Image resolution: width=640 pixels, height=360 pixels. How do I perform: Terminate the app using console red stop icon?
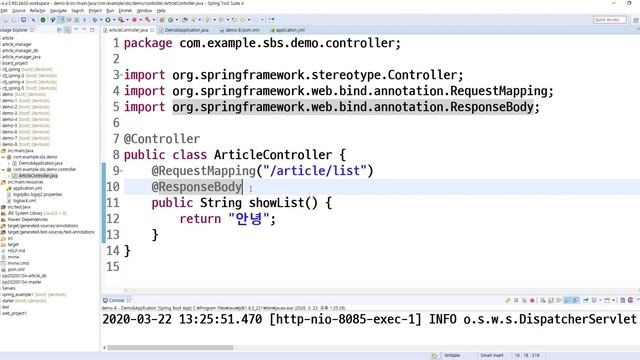click(x=532, y=300)
